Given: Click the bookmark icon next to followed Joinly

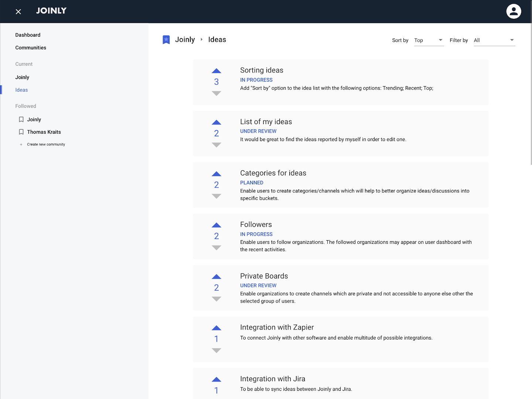Looking at the screenshot, I should (21, 119).
